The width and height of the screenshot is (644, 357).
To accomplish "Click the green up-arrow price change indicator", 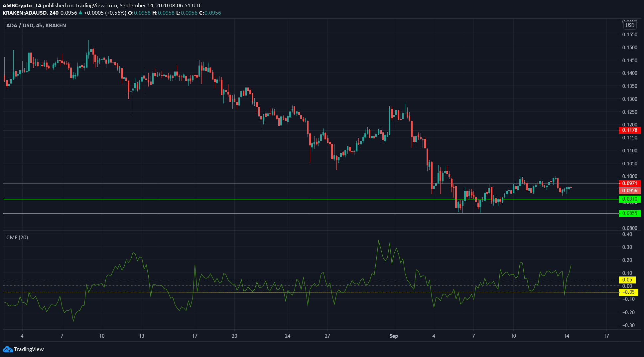I will tap(80, 13).
